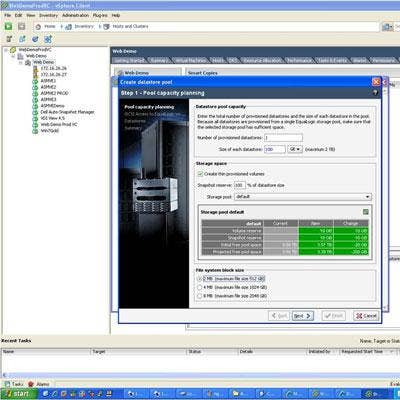Select Web Demo Prod VC in the tree
Screen dimensions: 400x400
click(59, 125)
